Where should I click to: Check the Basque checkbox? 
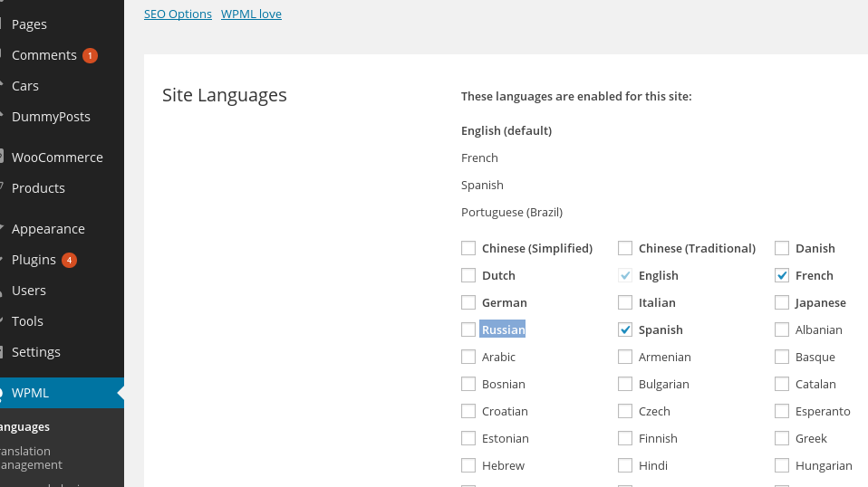782,357
